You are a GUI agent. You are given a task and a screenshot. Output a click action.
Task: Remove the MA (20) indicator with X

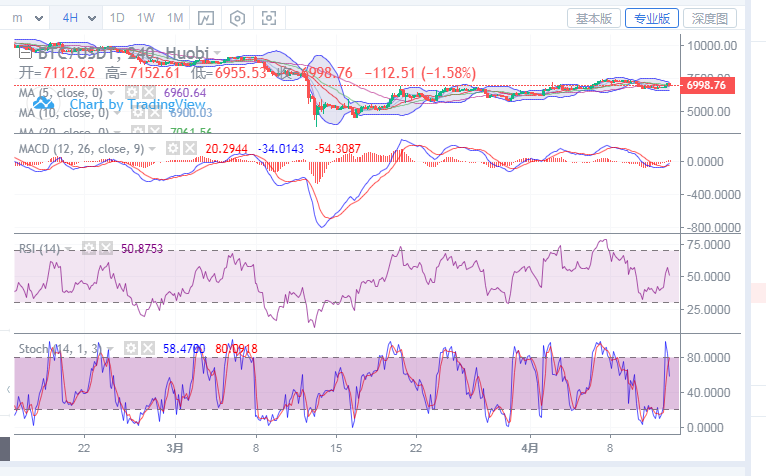coord(155,130)
